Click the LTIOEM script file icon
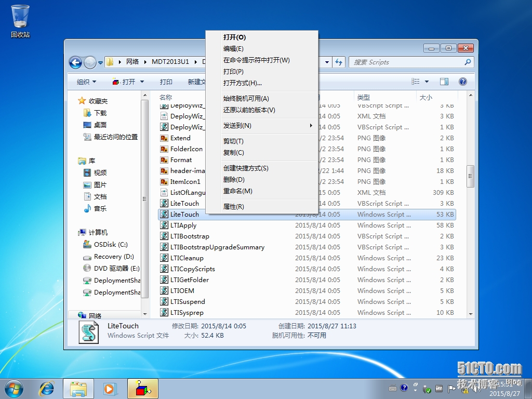This screenshot has height=399, width=532. pos(164,291)
